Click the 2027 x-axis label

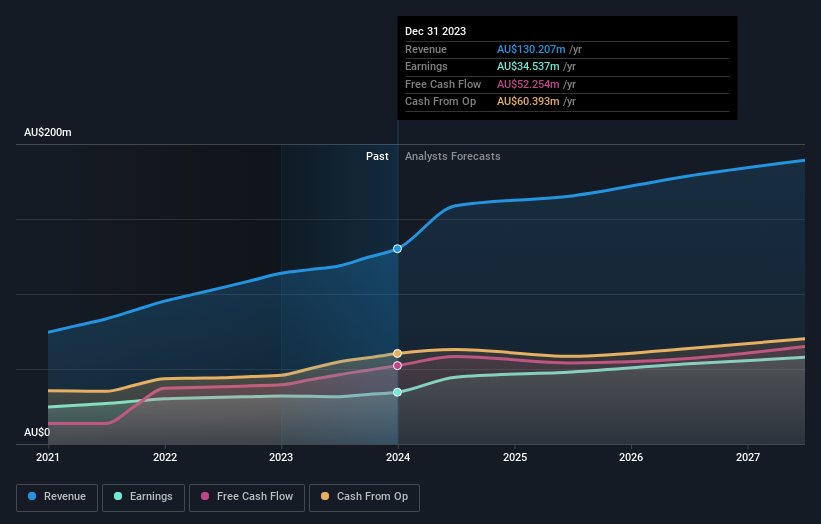(748, 457)
